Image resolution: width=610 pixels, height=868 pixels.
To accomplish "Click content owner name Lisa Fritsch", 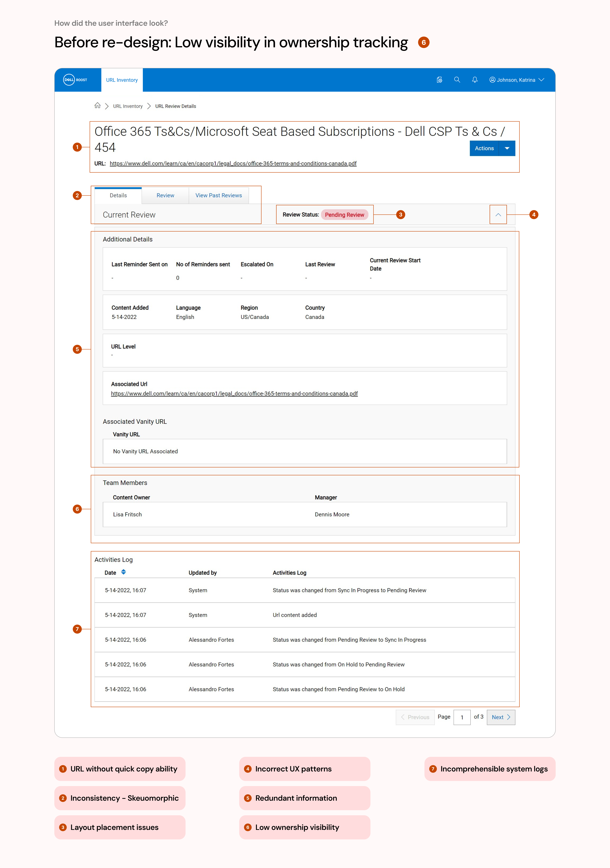I will pyautogui.click(x=127, y=515).
